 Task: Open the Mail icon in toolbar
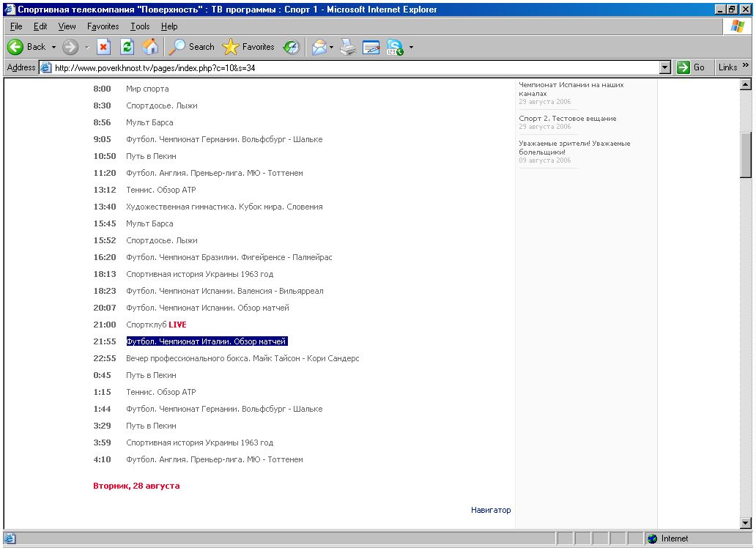coord(319,47)
